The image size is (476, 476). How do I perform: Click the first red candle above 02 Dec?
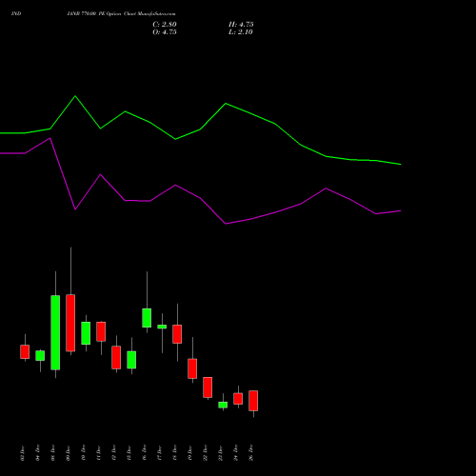click(25, 351)
